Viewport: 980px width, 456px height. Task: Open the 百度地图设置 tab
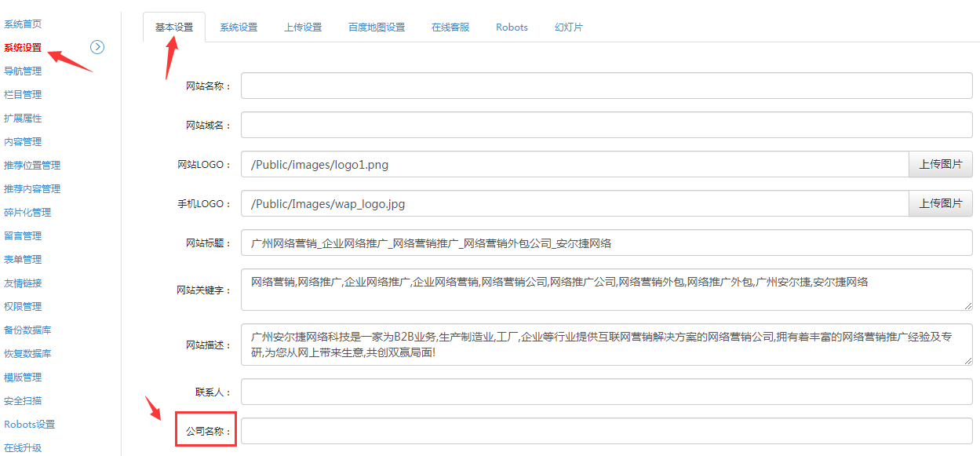[377, 27]
